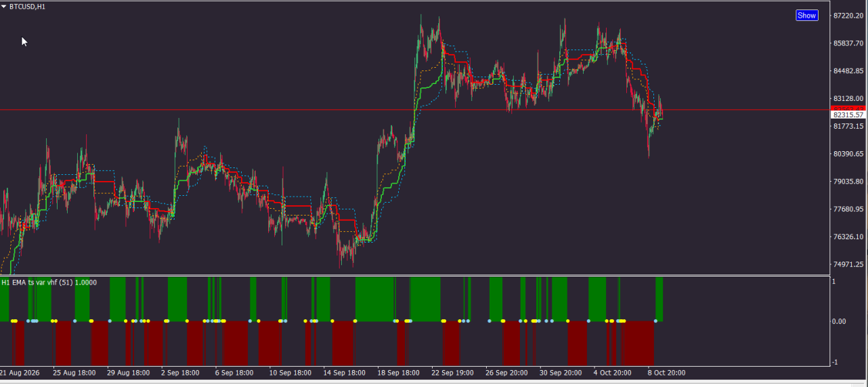Select the 82315.57 current price label
The image size is (868, 387).
[x=848, y=115]
